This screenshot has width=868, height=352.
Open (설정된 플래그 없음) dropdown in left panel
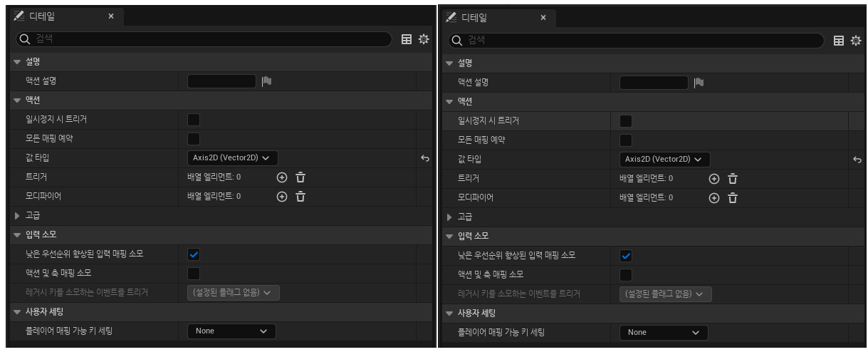coord(234,292)
